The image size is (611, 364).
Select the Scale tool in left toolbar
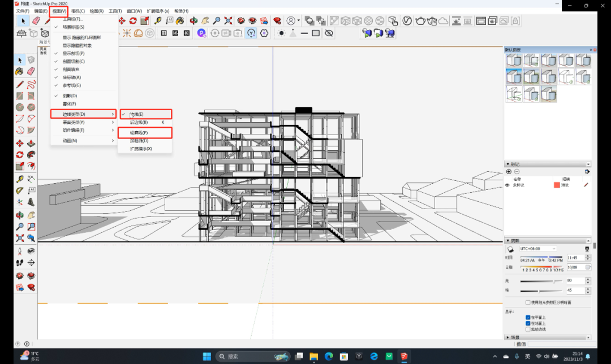[x=19, y=166]
